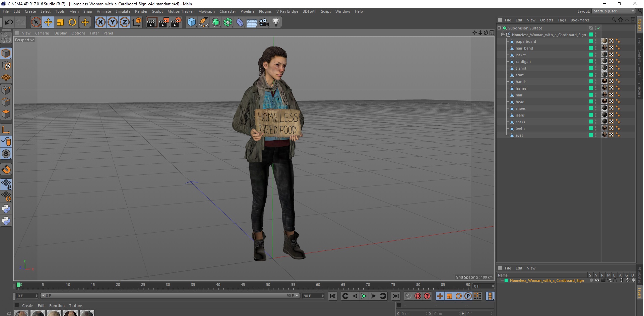Enable Polygons mode in left sidebar
The image size is (644, 316).
[6, 114]
